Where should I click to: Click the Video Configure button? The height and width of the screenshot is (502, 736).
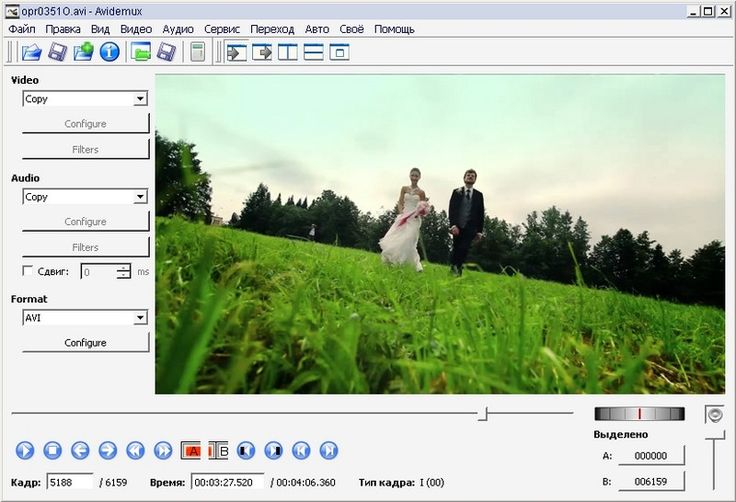pos(85,124)
